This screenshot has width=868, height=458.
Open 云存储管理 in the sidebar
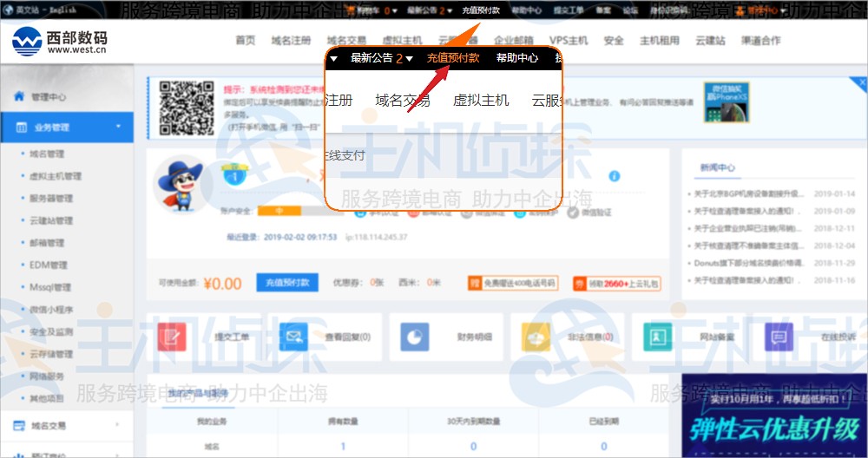click(x=51, y=353)
